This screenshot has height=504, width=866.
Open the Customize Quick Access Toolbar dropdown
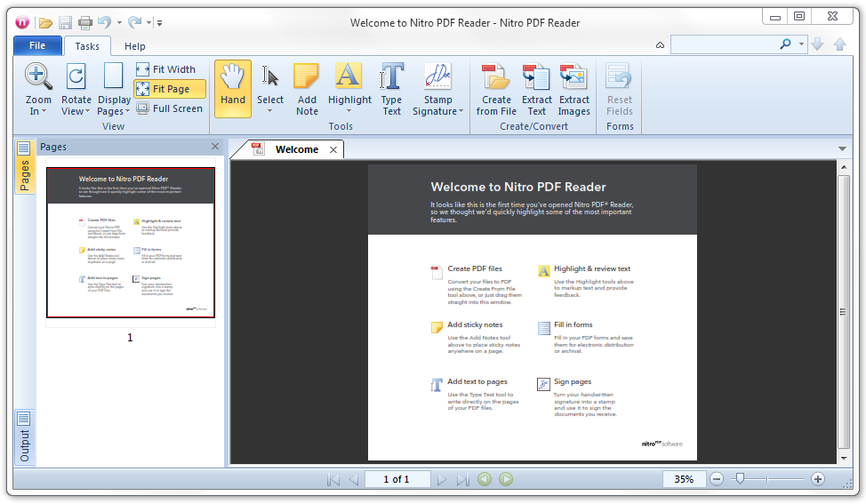pos(160,23)
